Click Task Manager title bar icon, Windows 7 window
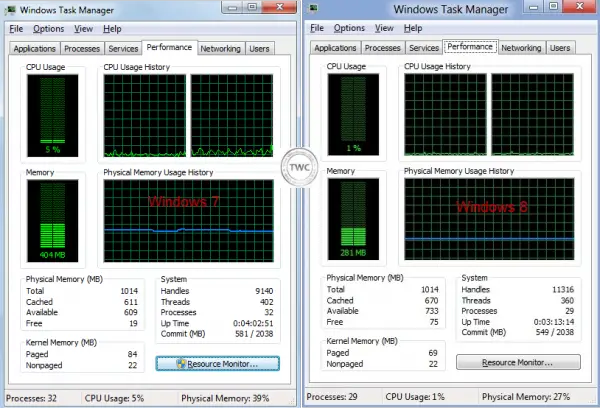 (x=10, y=10)
